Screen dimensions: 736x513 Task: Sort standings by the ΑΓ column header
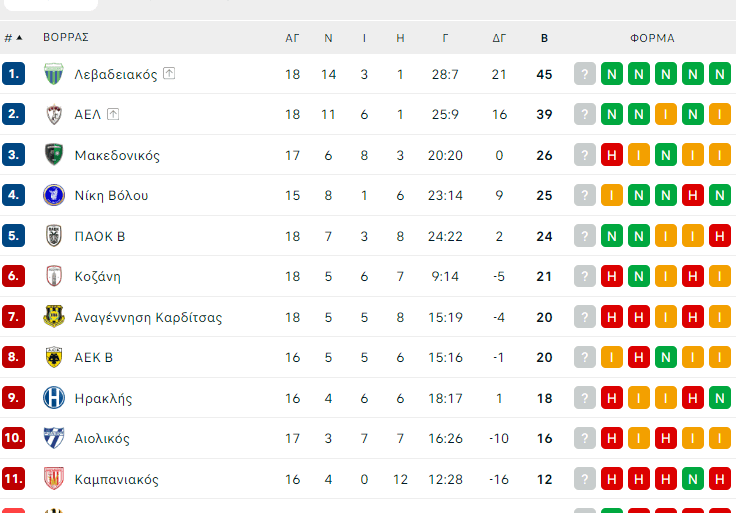(x=293, y=38)
